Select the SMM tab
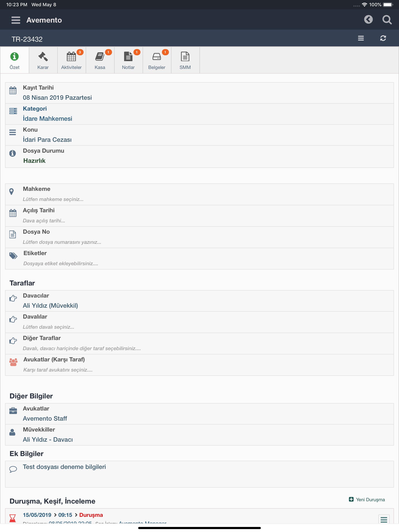The height and width of the screenshot is (532, 399). (x=185, y=60)
